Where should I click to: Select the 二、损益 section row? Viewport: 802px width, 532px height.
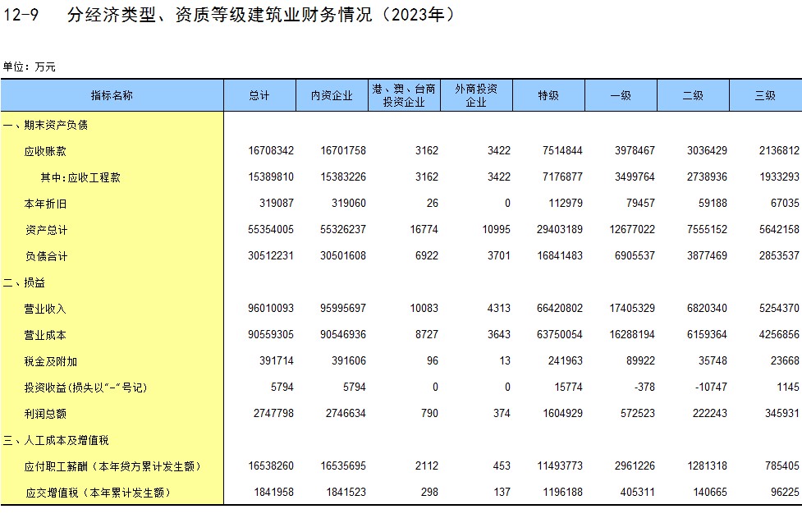click(24, 282)
